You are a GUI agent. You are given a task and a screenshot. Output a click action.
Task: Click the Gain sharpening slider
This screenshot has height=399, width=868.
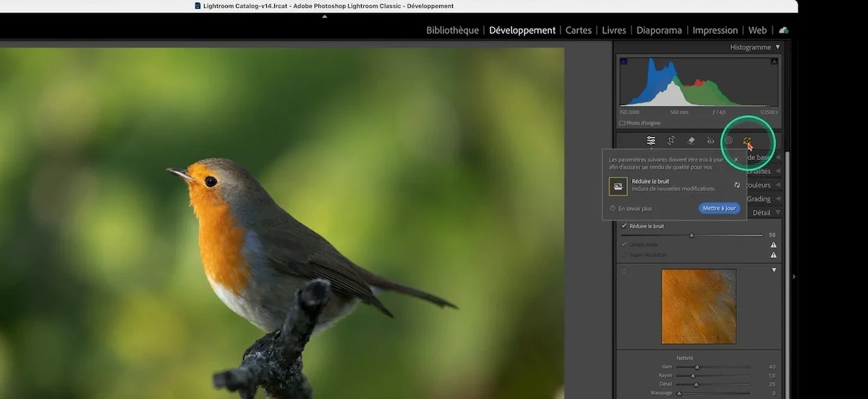click(712, 367)
